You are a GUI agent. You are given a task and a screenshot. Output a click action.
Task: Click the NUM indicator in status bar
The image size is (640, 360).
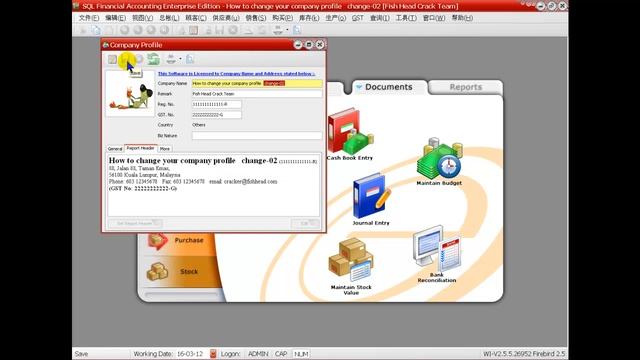[301, 354]
